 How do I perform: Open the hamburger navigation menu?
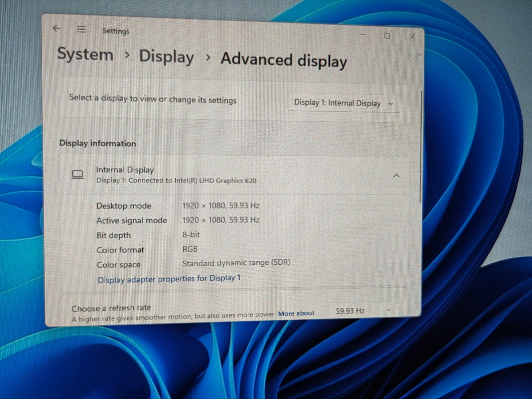tap(82, 30)
